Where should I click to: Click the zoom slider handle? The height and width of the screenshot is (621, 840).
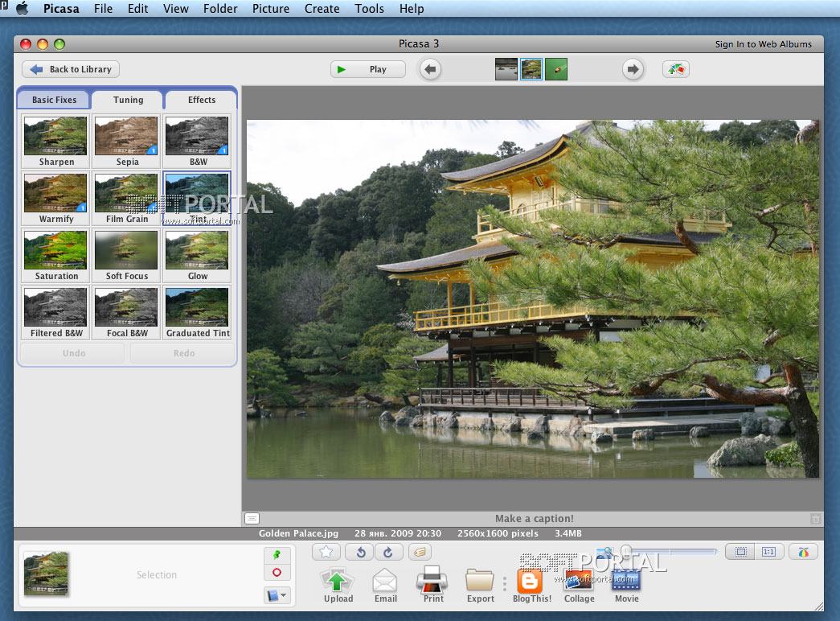coord(625,551)
